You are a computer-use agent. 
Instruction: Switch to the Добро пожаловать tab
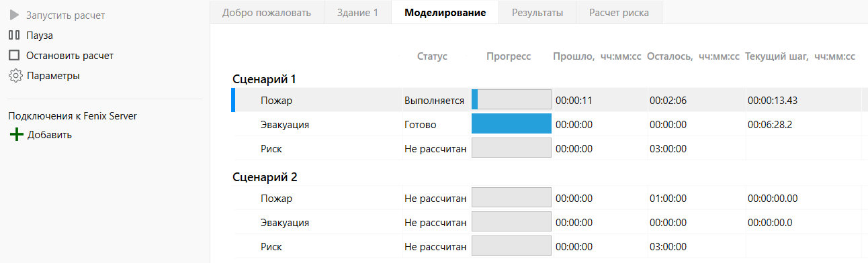[x=267, y=12]
